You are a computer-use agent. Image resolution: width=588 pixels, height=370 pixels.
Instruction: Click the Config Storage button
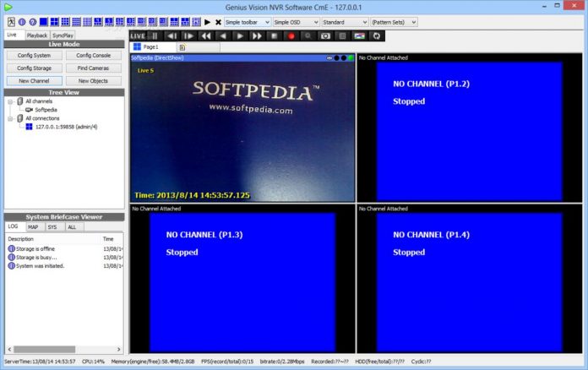click(34, 68)
